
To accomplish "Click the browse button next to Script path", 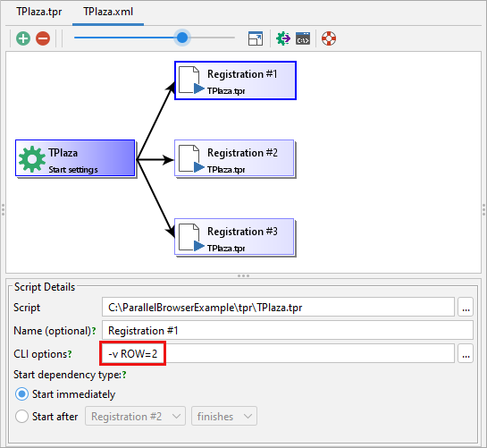I will [466, 308].
